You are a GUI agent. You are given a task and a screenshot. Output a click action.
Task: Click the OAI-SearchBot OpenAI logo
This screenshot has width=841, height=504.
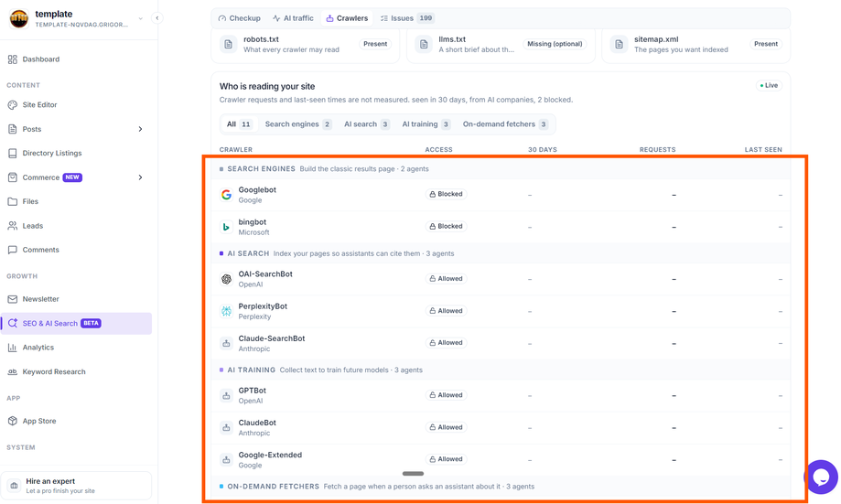click(226, 279)
